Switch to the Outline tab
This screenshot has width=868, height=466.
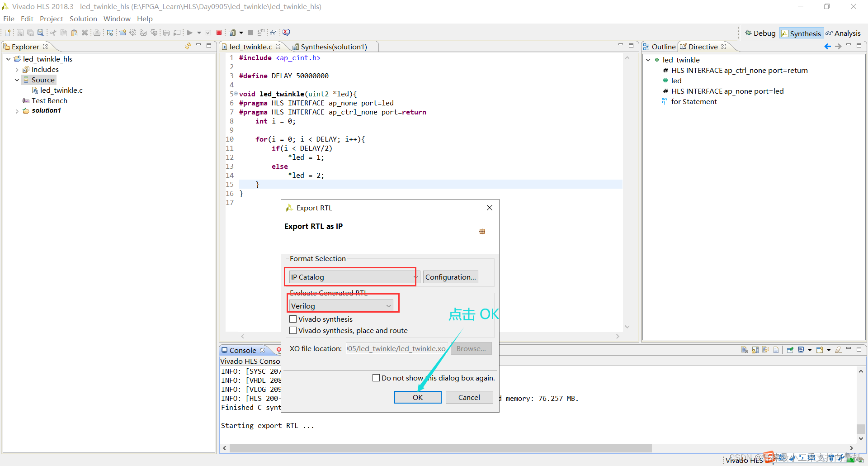coord(660,47)
